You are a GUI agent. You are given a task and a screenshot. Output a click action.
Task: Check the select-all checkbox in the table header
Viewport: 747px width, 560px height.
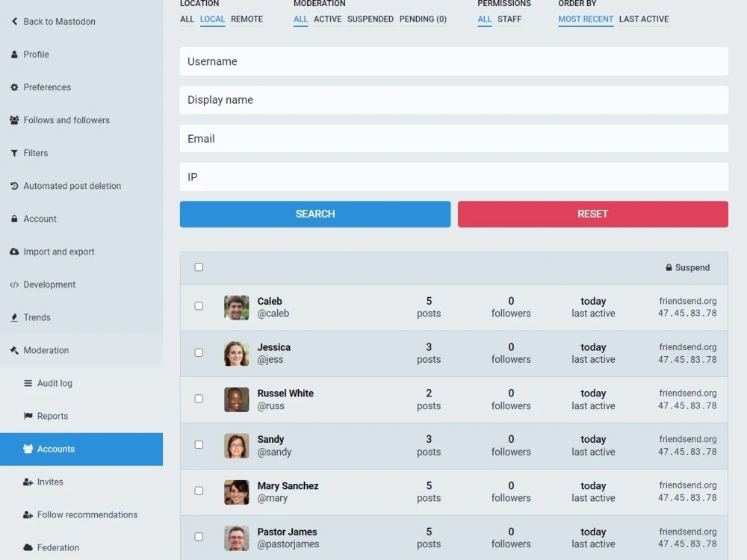[x=199, y=267]
